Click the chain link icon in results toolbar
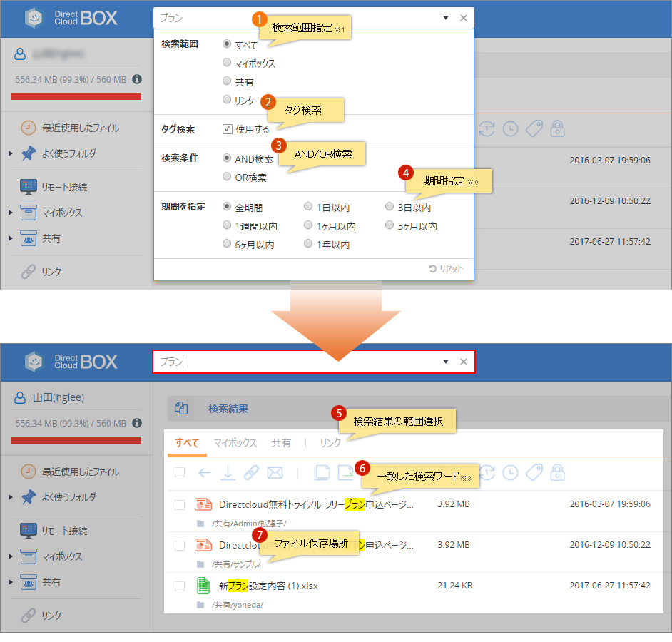The image size is (672, 642). pos(250,472)
